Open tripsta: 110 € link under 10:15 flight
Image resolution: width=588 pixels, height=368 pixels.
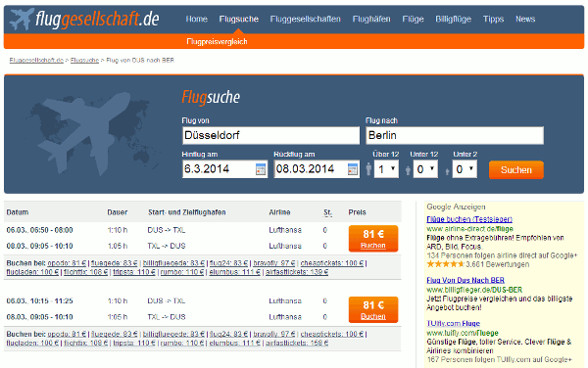(134, 343)
